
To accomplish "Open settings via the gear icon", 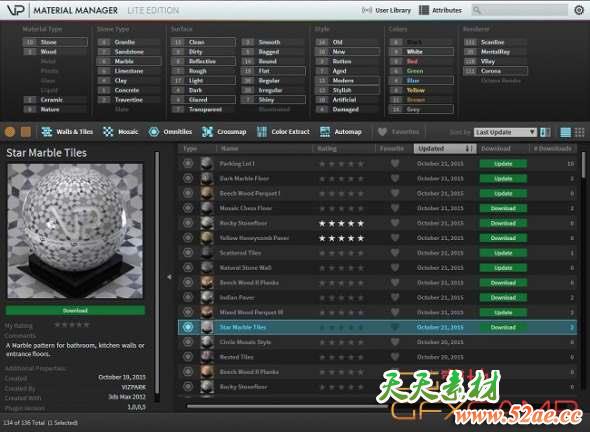I will click(579, 10).
